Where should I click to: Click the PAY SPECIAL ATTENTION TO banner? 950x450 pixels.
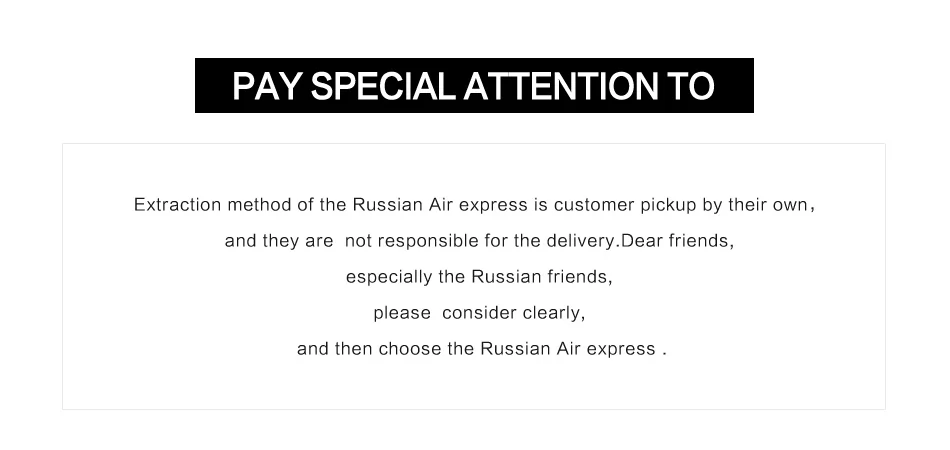(x=474, y=85)
